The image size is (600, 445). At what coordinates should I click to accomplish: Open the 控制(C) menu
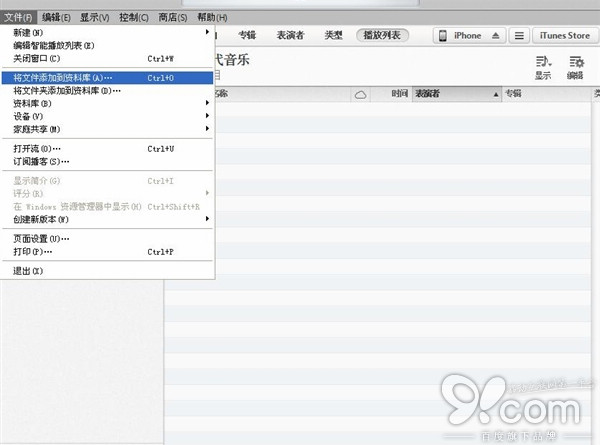point(134,18)
